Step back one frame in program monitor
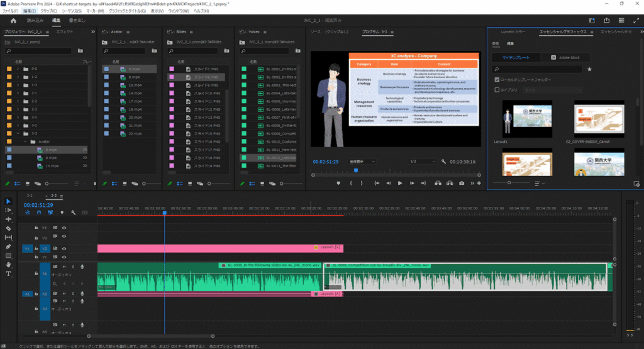Image resolution: width=644 pixels, height=349 pixels. [388, 183]
